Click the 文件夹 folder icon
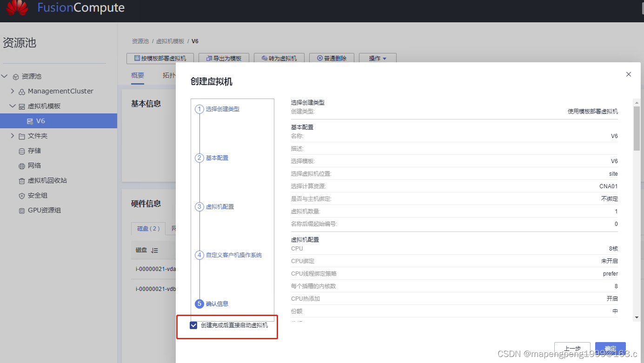The width and height of the screenshot is (644, 363). tap(22, 136)
